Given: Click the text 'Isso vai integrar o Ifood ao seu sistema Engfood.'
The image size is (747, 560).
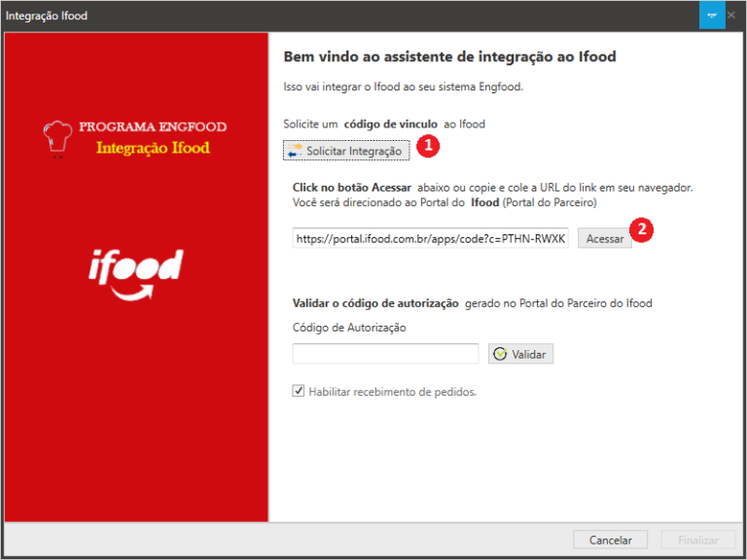Looking at the screenshot, I should click(x=403, y=87).
